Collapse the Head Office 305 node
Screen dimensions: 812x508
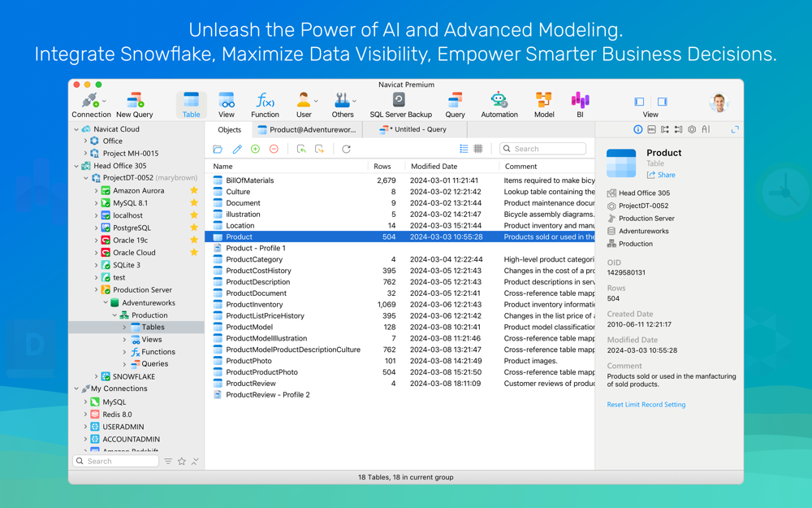click(76, 166)
